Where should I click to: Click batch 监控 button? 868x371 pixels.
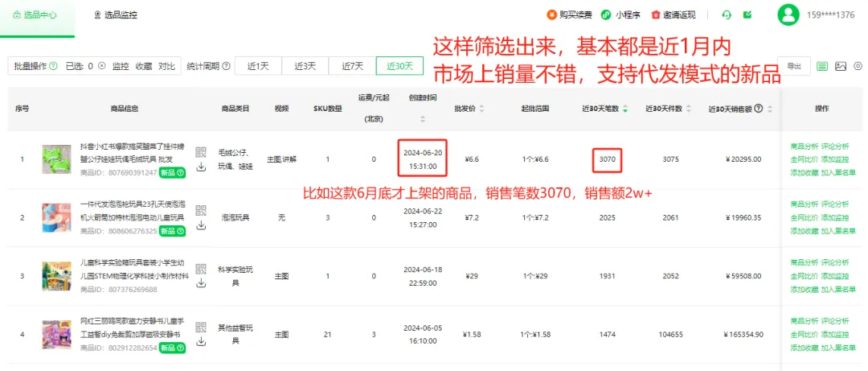[121, 66]
